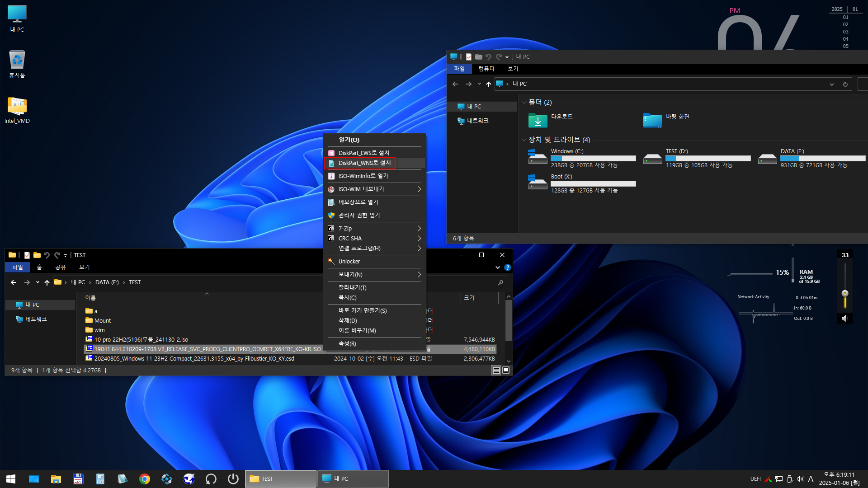Open the Intel_VMD desktop folder
This screenshot has height=488, width=868.
(17, 110)
